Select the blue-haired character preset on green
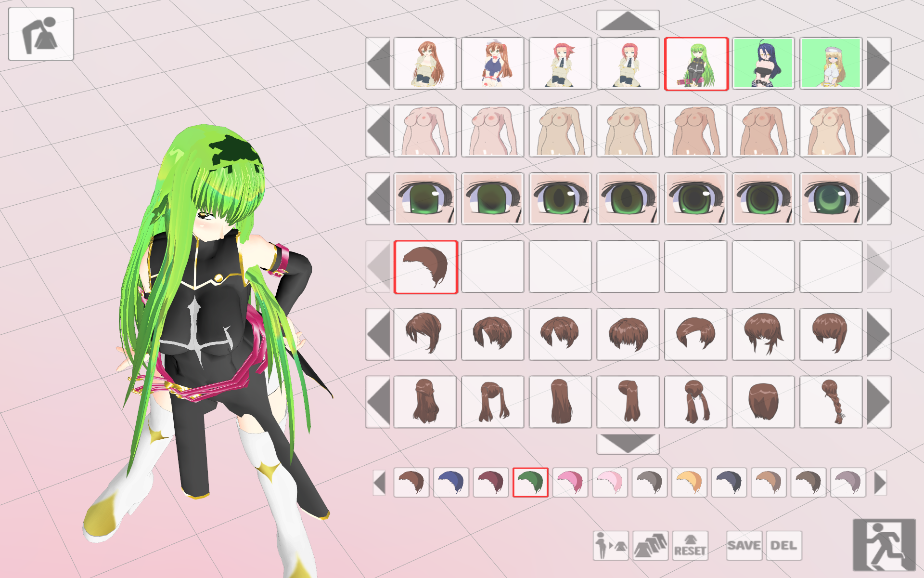 [x=763, y=63]
